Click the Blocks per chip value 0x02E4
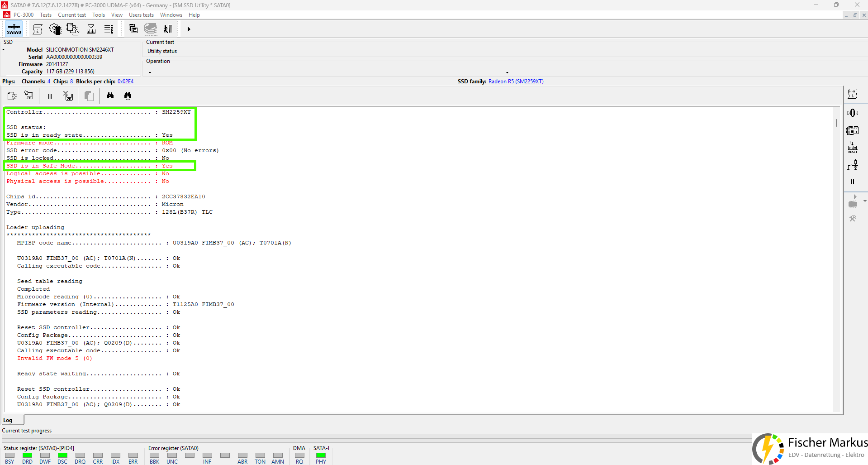 [125, 81]
